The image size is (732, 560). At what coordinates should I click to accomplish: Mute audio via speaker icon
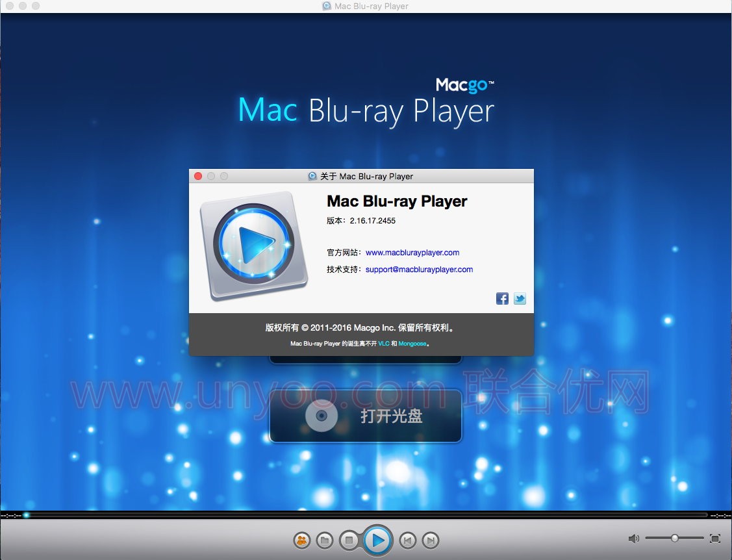633,539
